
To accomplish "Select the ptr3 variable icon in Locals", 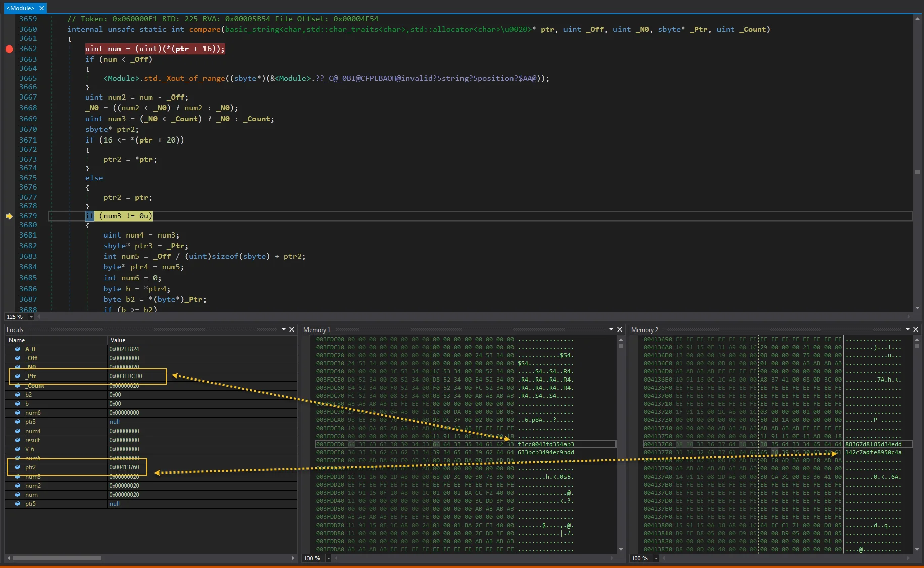I will pyautogui.click(x=18, y=422).
